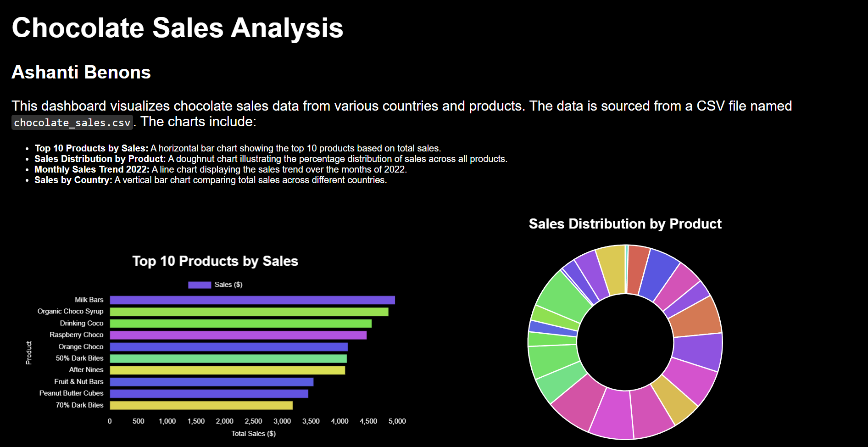This screenshot has height=447, width=868.
Task: Click the Milk Bars axis label
Action: click(89, 300)
